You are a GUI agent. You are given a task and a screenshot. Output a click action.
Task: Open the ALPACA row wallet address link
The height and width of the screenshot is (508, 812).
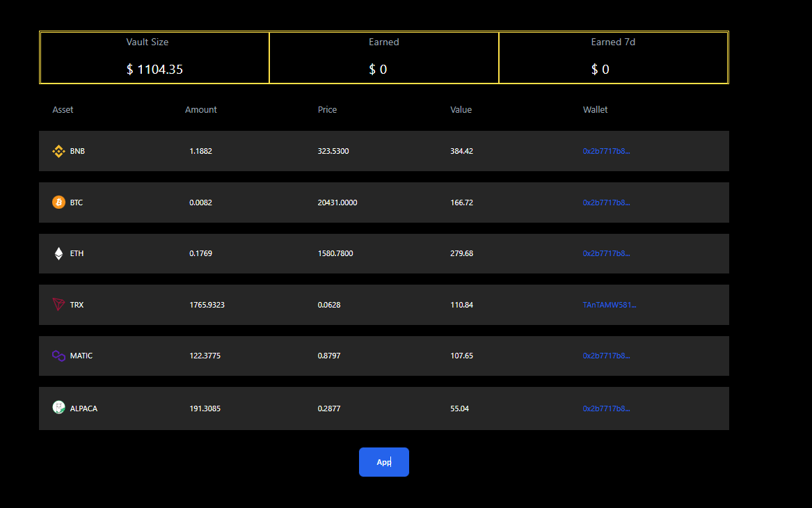point(606,408)
